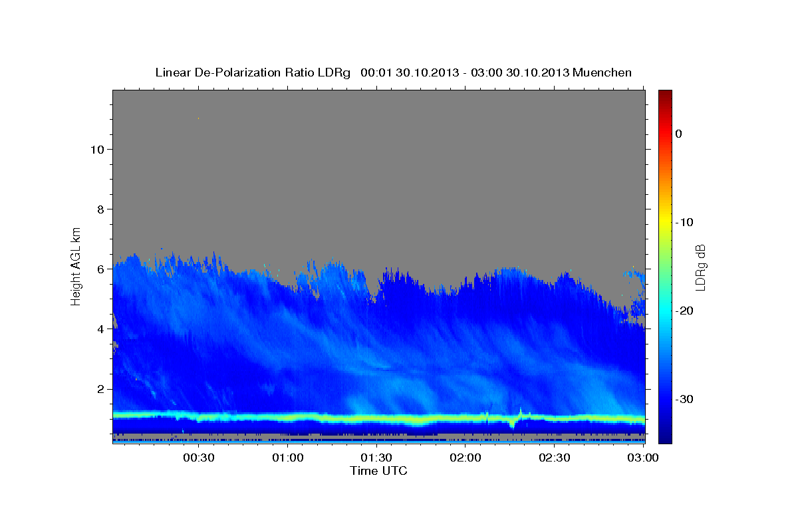Click the colorbar tick label '-30'
The height and width of the screenshot is (532, 798).
[685, 399]
